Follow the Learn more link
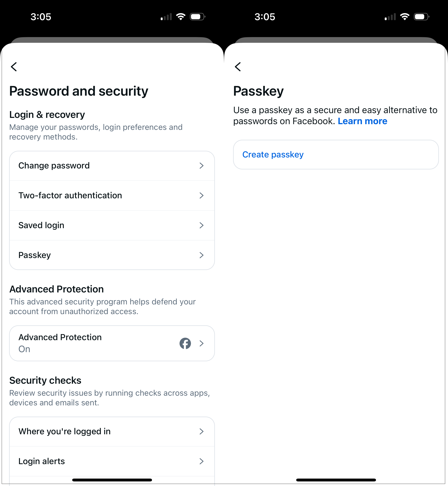 pos(363,121)
